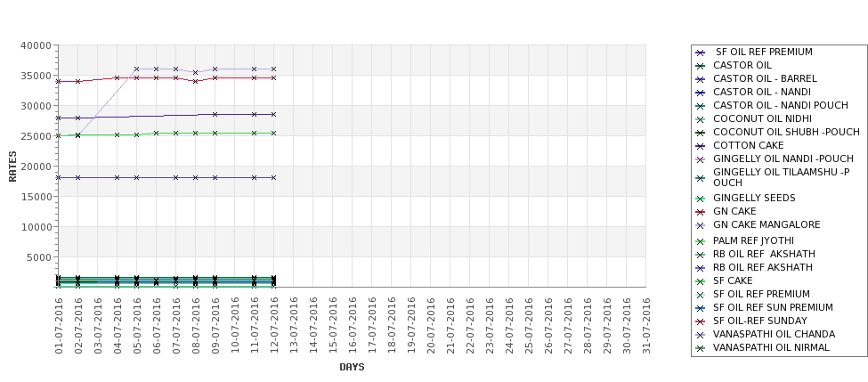The height and width of the screenshot is (382, 868).
Task: Click the RATES y-axis title
Action: point(12,167)
